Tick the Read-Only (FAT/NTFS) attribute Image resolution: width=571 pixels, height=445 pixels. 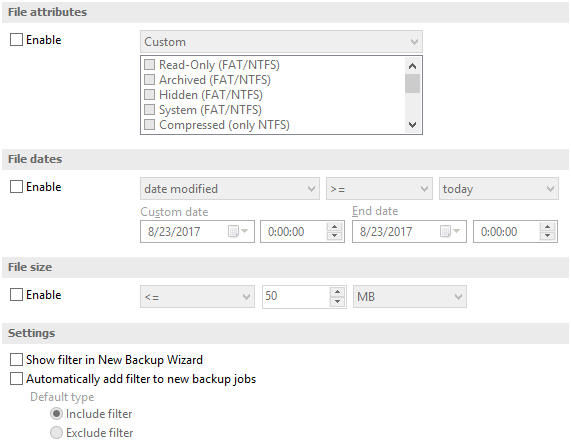149,64
